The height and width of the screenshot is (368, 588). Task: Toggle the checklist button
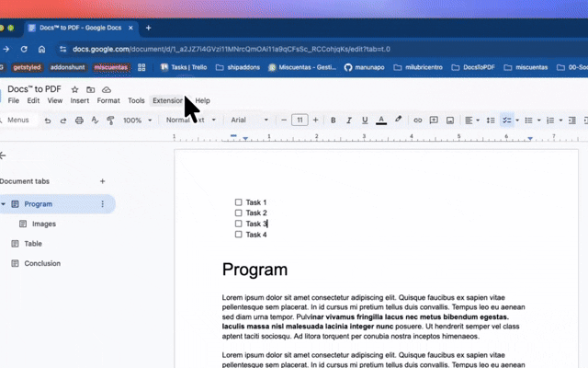point(506,121)
